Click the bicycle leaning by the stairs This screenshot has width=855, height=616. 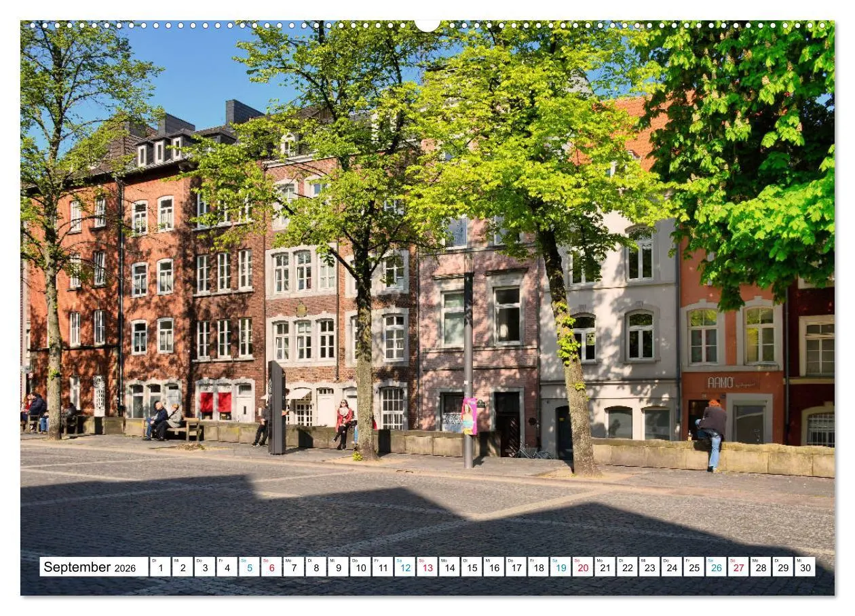tap(533, 451)
